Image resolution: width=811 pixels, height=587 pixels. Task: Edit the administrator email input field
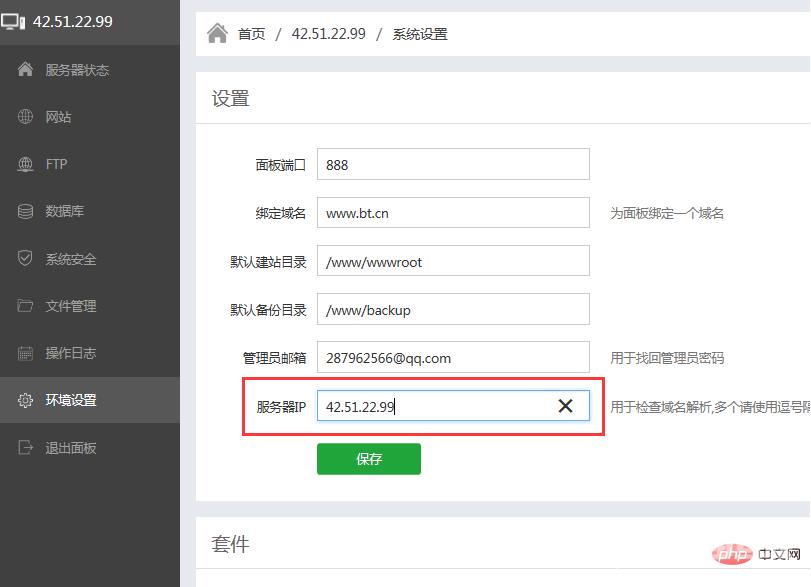(x=453, y=357)
